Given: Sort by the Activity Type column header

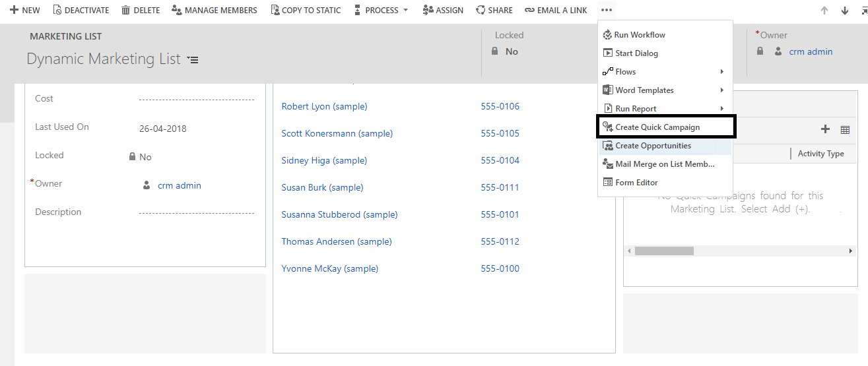Looking at the screenshot, I should 820,154.
